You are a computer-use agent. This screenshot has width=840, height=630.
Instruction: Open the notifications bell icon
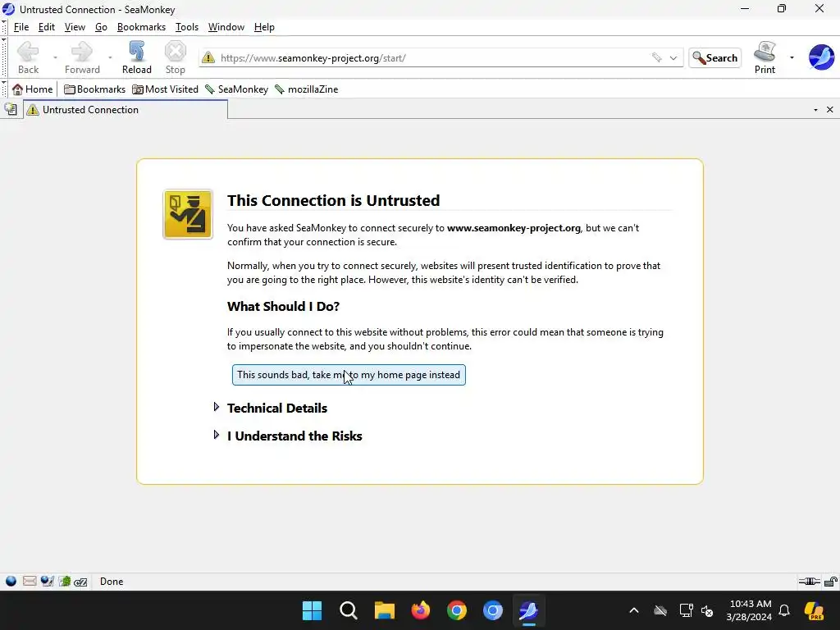(784, 610)
